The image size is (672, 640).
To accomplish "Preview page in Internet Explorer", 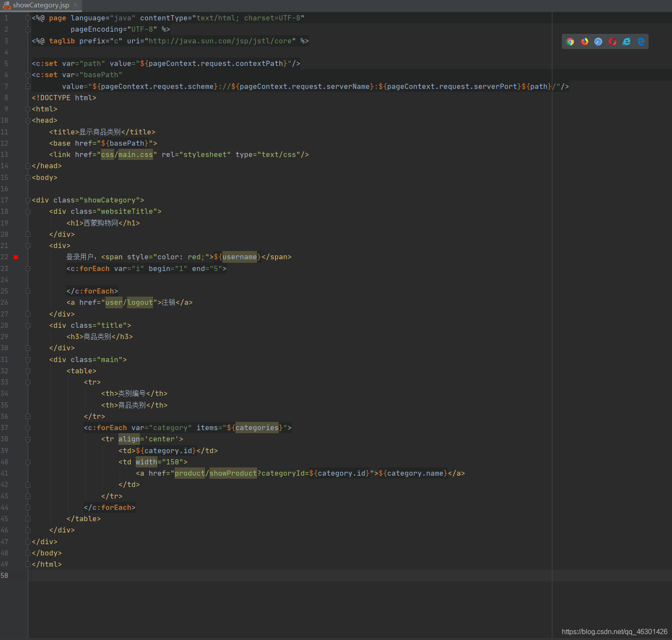I will click(x=626, y=42).
